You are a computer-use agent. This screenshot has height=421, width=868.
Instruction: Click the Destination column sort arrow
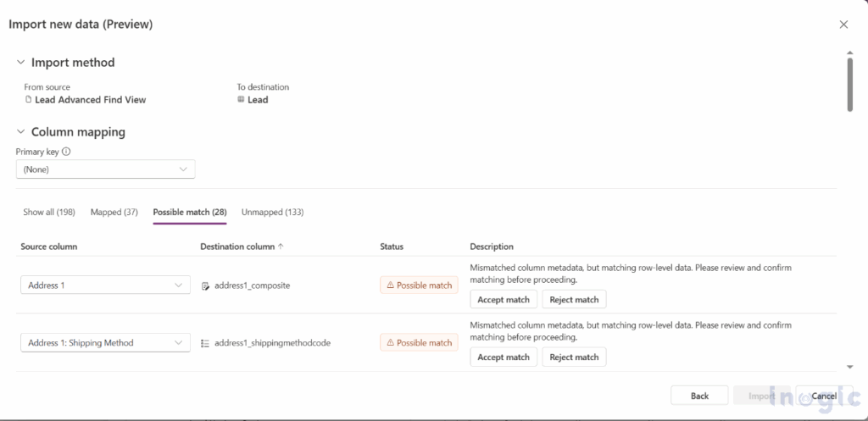point(281,247)
